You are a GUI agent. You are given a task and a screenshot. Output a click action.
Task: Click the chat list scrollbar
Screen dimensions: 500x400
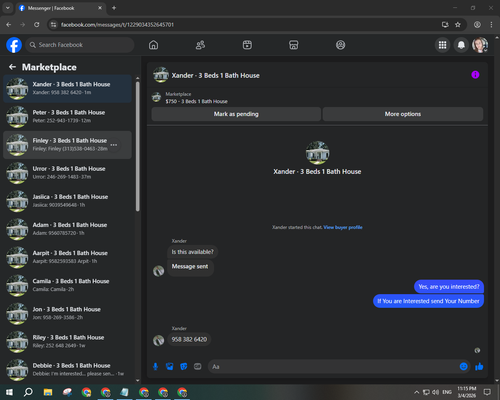click(x=138, y=147)
